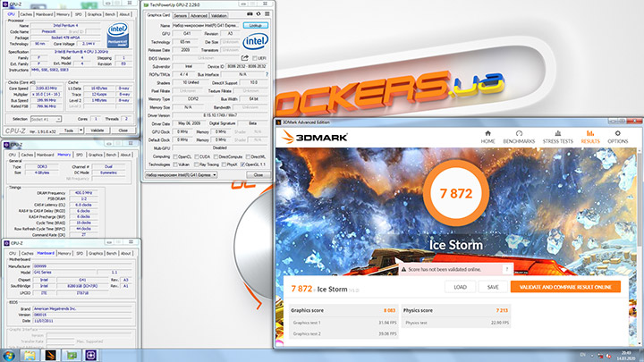Select the Graphics tab in the middle CPU-Z window
The height and width of the screenshot is (362, 644).
tap(96, 155)
